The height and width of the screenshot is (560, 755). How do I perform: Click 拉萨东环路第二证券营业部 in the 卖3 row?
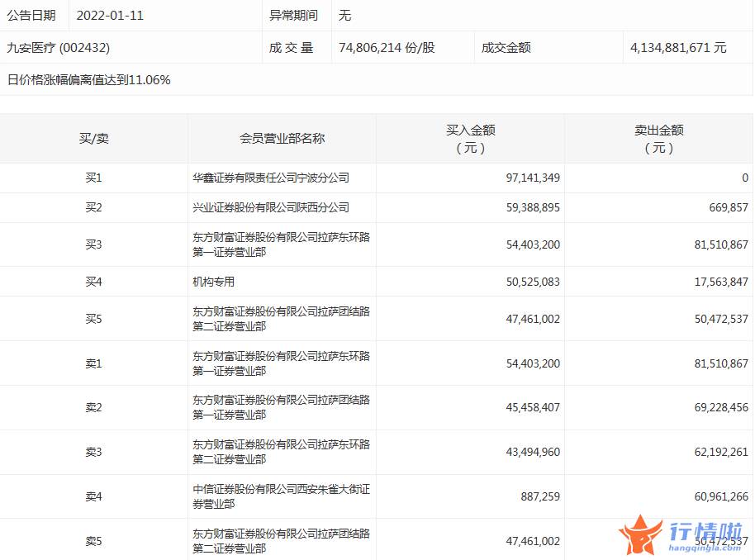pos(281,452)
